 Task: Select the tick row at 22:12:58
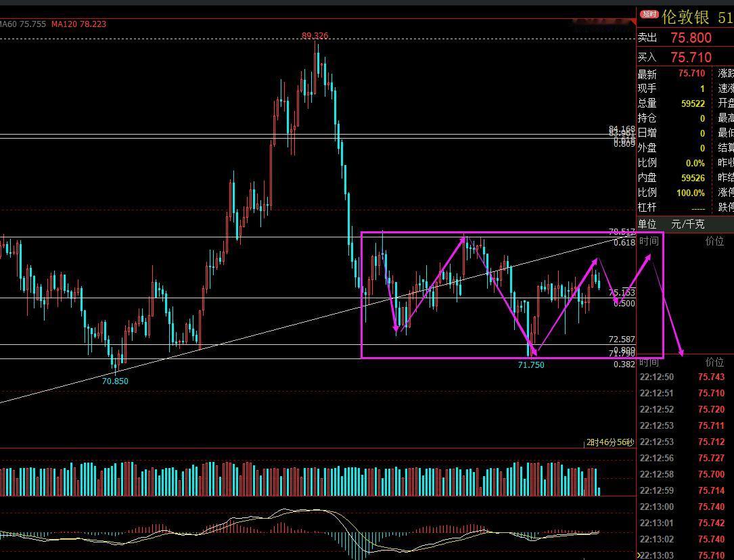(685, 474)
